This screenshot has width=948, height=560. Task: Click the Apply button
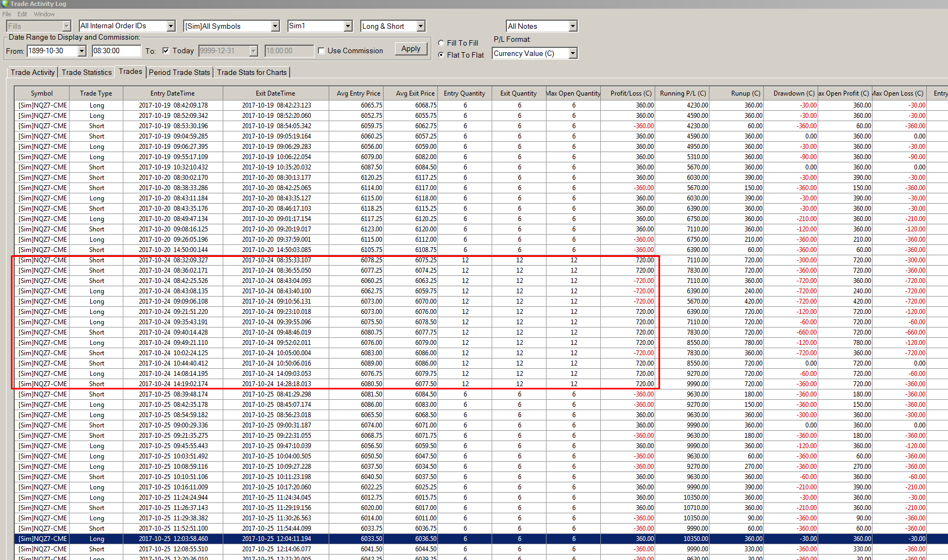pyautogui.click(x=411, y=49)
